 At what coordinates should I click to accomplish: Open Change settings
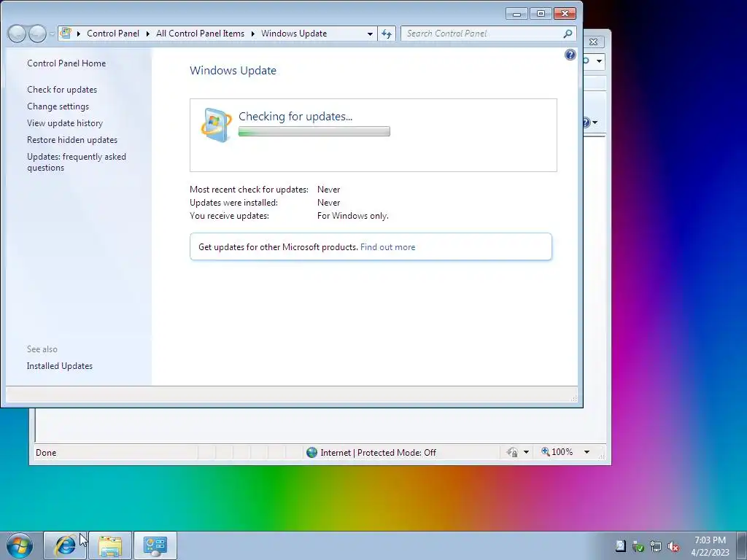(x=58, y=106)
